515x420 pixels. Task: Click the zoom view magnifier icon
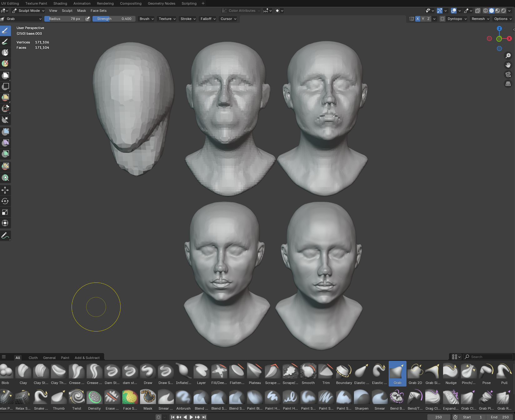coord(508,55)
